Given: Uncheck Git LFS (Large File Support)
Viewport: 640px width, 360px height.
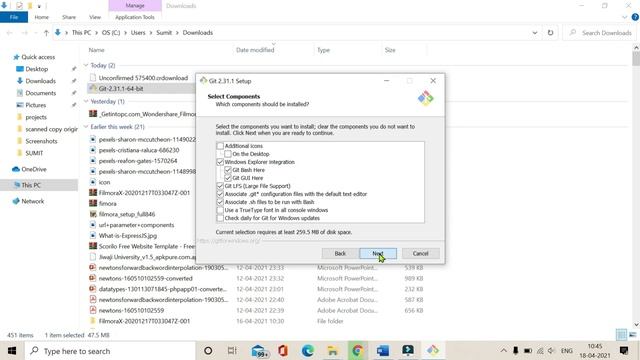Looking at the screenshot, I should click(x=220, y=186).
